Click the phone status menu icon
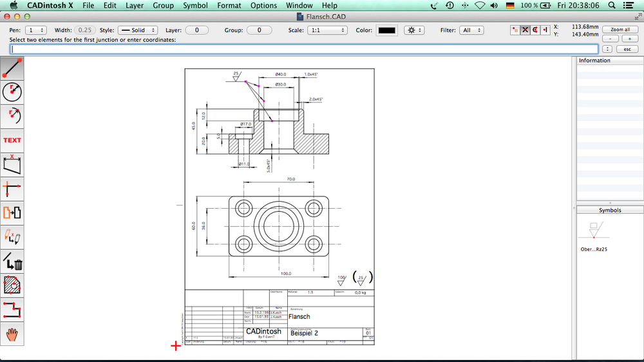This screenshot has height=362, width=644. [x=434, y=5]
